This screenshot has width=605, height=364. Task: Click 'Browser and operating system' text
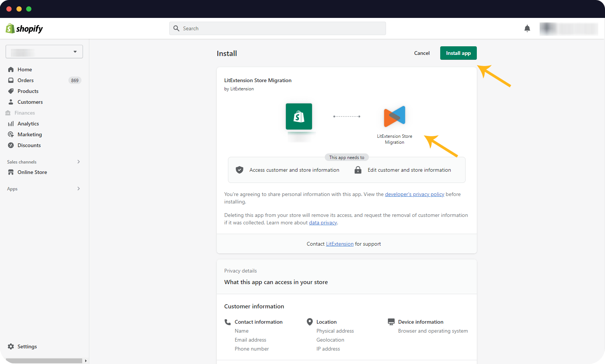433,331
